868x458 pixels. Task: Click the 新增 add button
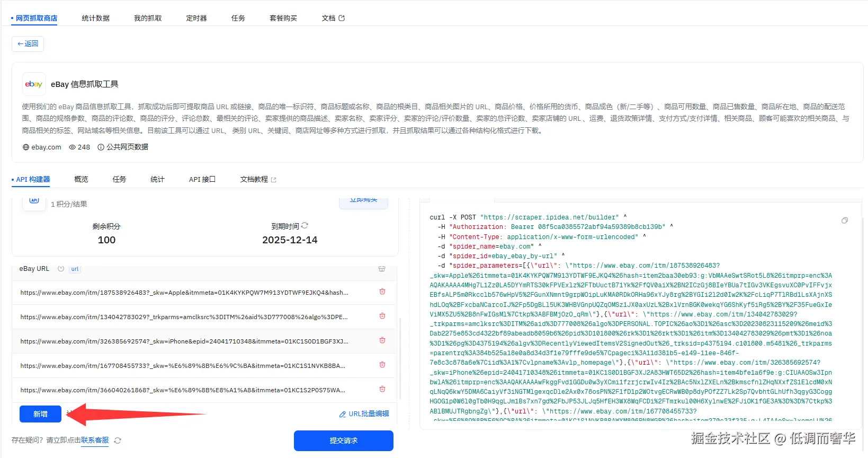[x=40, y=414]
